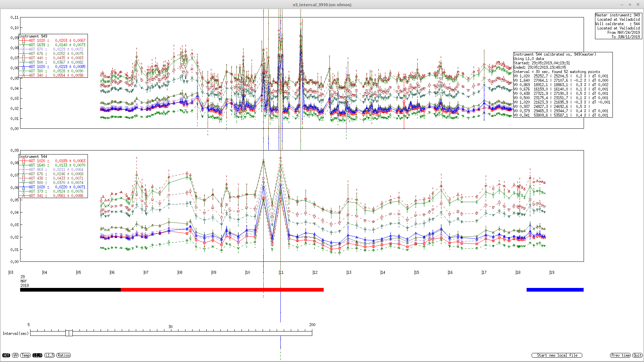This screenshot has height=362, width=644.
Task: Click the '29 MAY 2019' date label
Action: point(24,281)
